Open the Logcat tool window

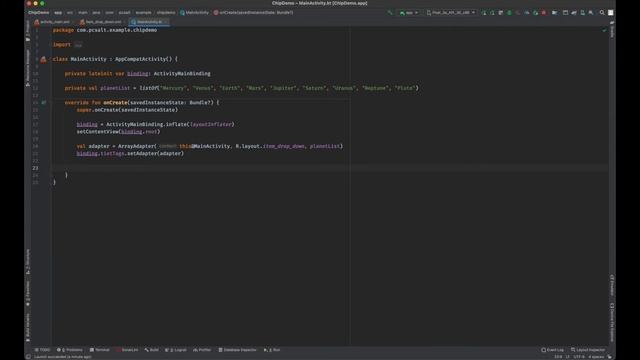(x=176, y=350)
